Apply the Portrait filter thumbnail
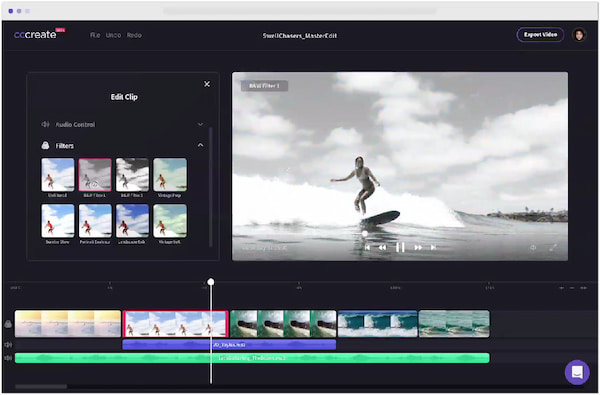Screen dimensions: 600x395 pos(95,221)
